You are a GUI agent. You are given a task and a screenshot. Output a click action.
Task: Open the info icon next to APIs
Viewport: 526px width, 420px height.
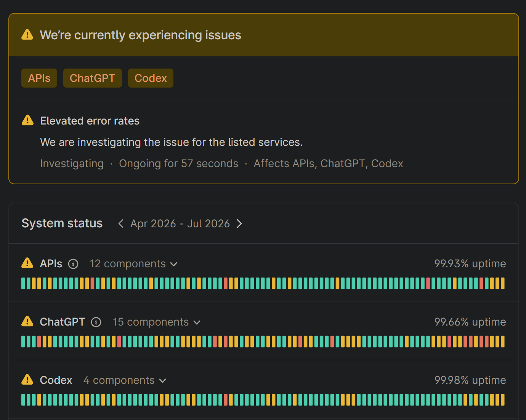coord(73,264)
